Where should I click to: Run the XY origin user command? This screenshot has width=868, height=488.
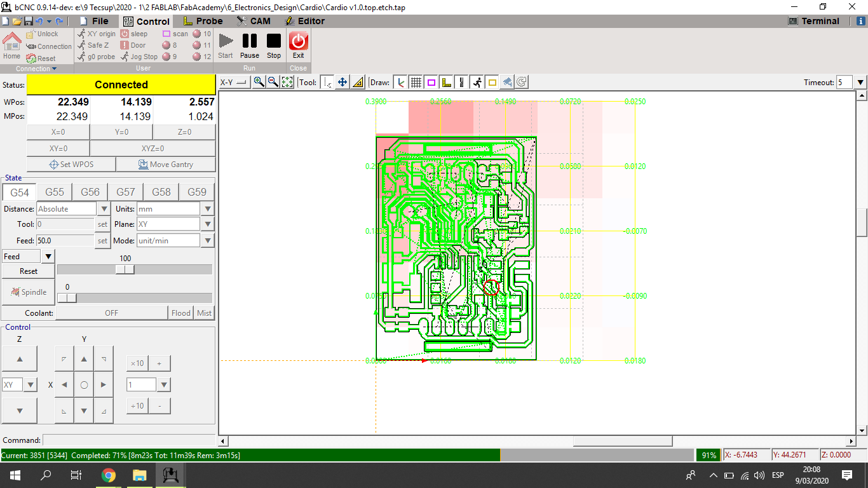[97, 34]
